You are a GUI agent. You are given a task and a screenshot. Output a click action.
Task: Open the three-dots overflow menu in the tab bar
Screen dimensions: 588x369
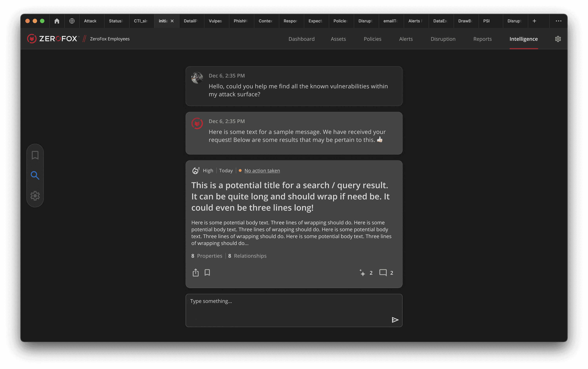click(558, 21)
